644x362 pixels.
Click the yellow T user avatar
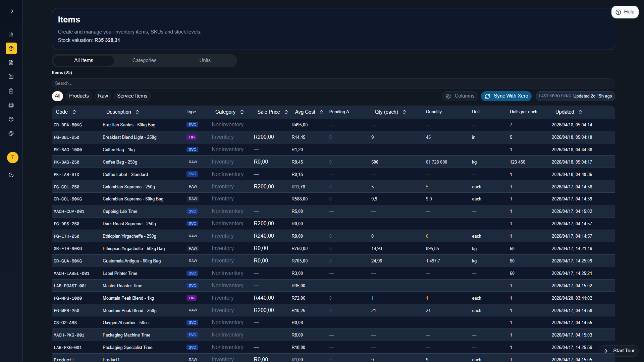click(x=13, y=158)
